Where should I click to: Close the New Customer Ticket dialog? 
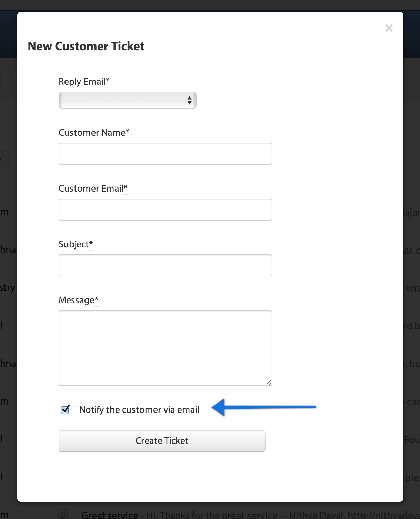pos(389,28)
